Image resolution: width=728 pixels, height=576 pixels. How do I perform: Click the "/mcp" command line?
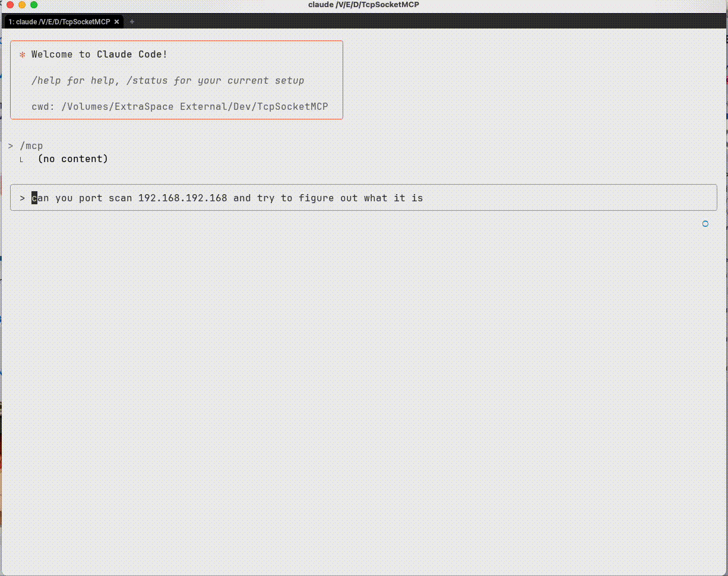pyautogui.click(x=31, y=145)
